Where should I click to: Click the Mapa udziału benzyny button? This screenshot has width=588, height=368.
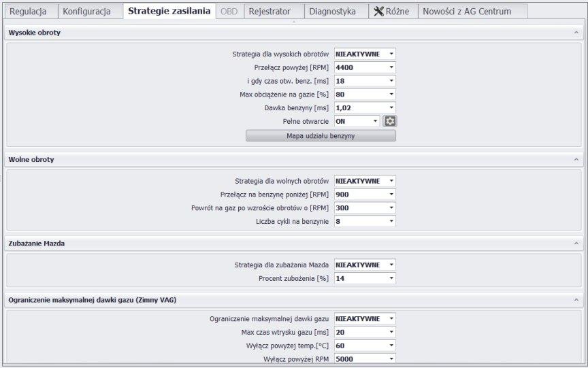pos(321,136)
